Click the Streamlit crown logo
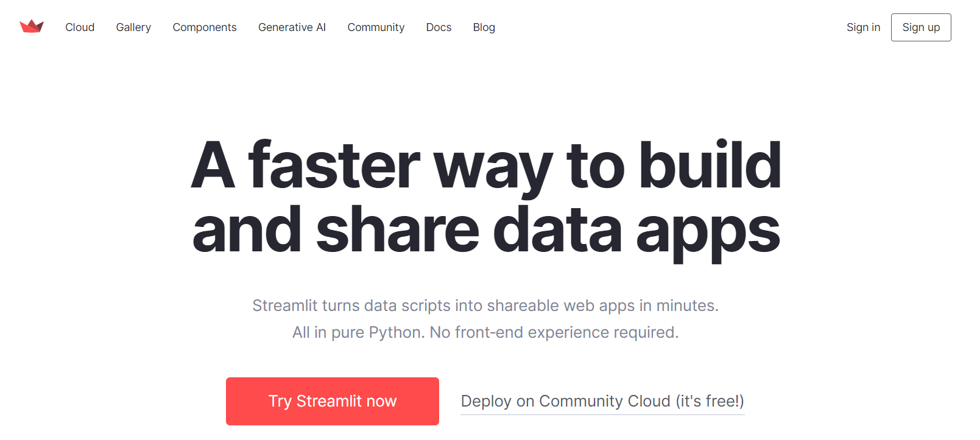 pos(32,27)
